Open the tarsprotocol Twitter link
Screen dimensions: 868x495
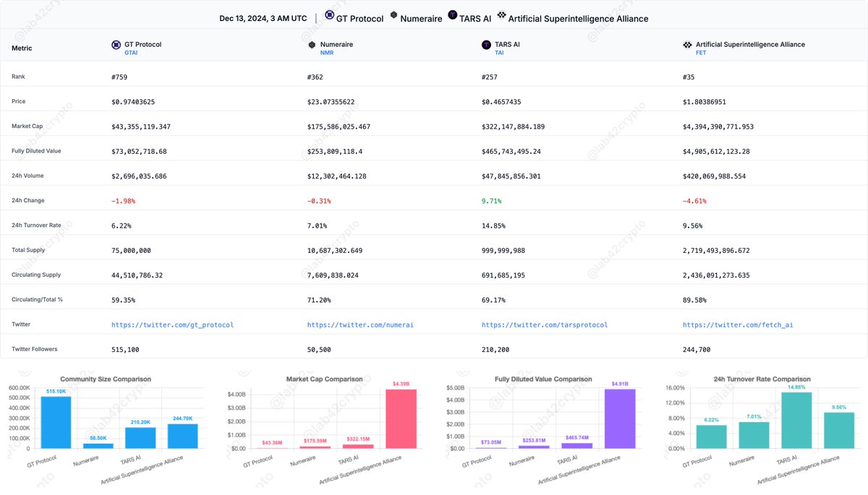tap(545, 325)
